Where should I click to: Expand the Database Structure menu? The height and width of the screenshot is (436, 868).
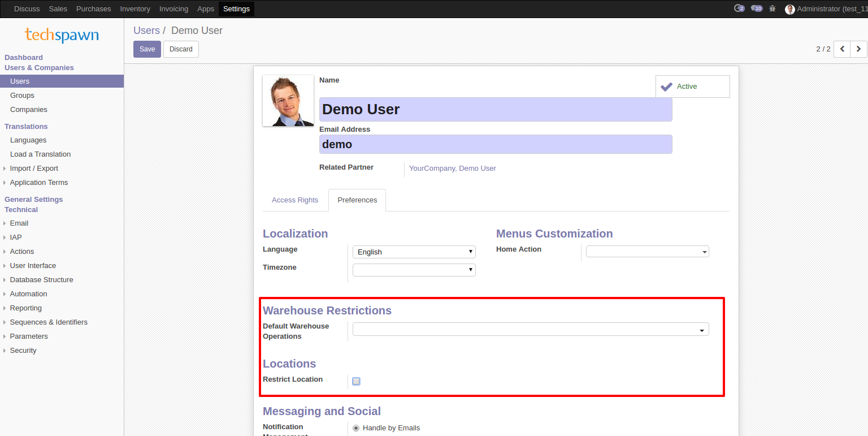pos(41,280)
